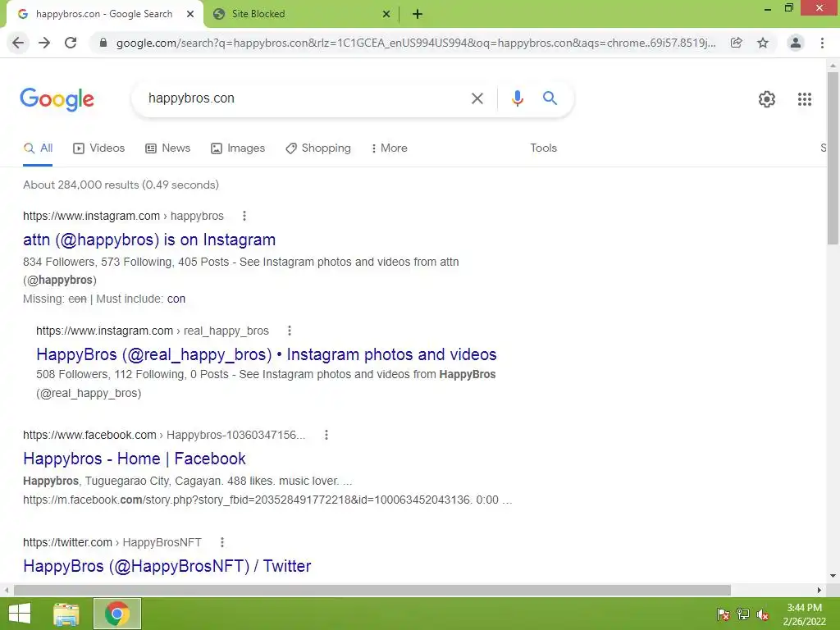Open the Google apps grid

tap(804, 99)
